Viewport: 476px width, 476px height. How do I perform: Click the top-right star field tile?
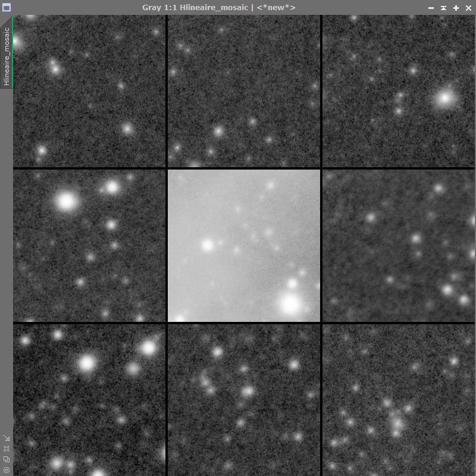click(x=399, y=91)
